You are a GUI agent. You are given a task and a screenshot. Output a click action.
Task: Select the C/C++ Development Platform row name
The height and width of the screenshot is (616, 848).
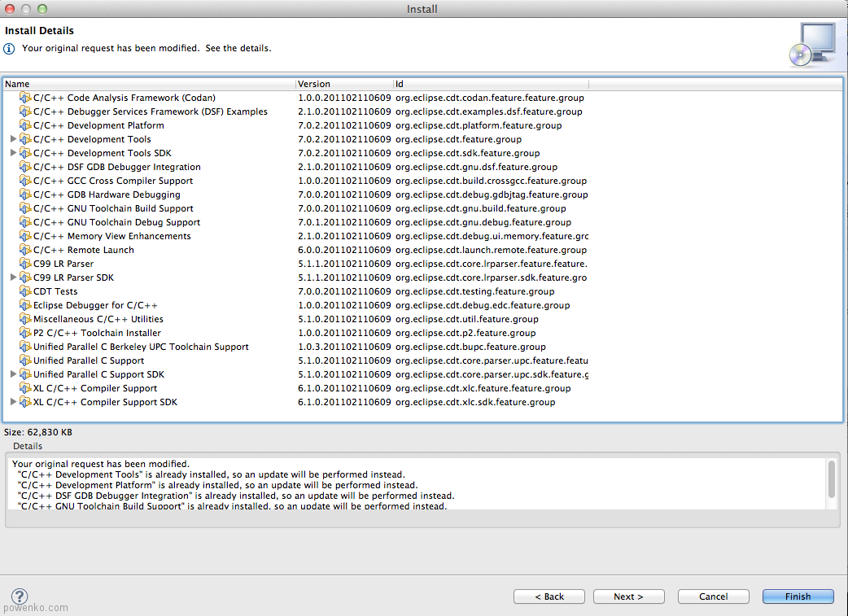(98, 125)
